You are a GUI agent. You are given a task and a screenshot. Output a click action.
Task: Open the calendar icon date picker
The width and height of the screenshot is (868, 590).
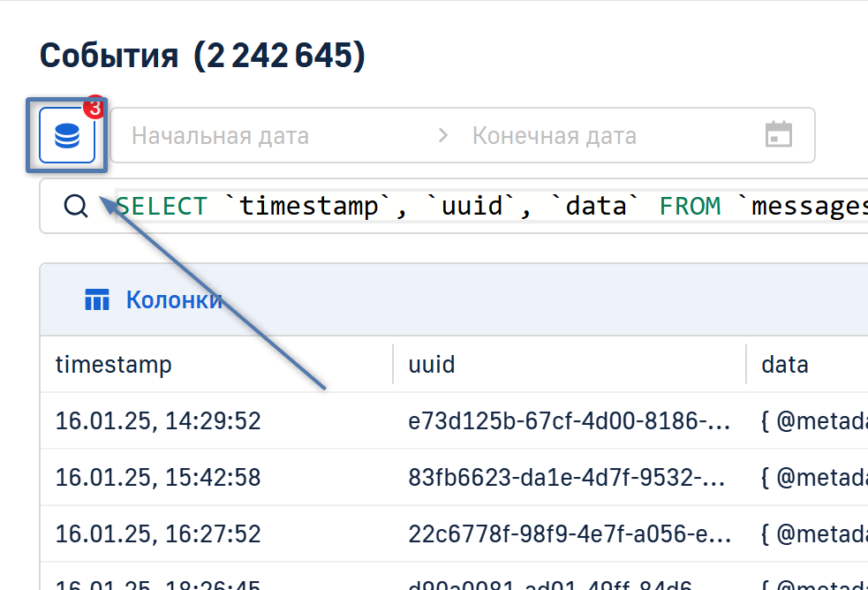click(778, 135)
